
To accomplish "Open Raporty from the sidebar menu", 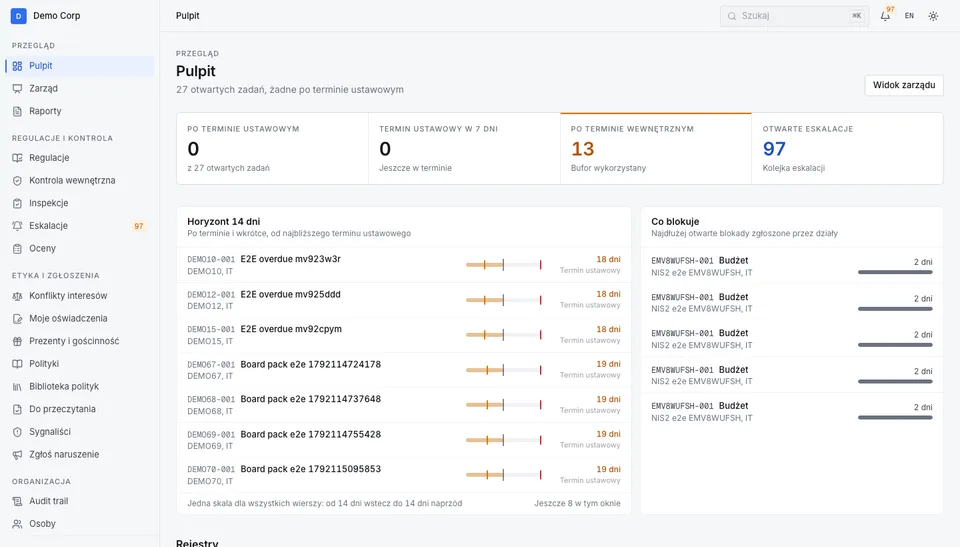I will pos(80,111).
